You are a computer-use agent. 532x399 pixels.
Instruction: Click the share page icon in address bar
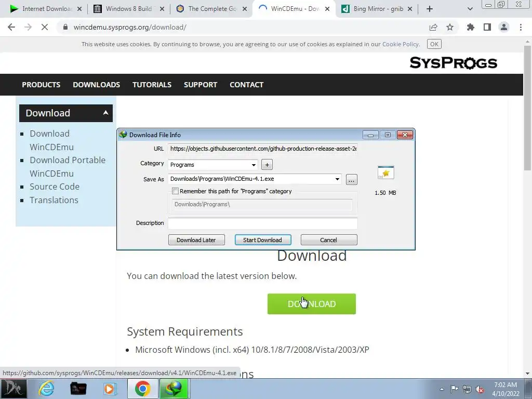pyautogui.click(x=433, y=27)
